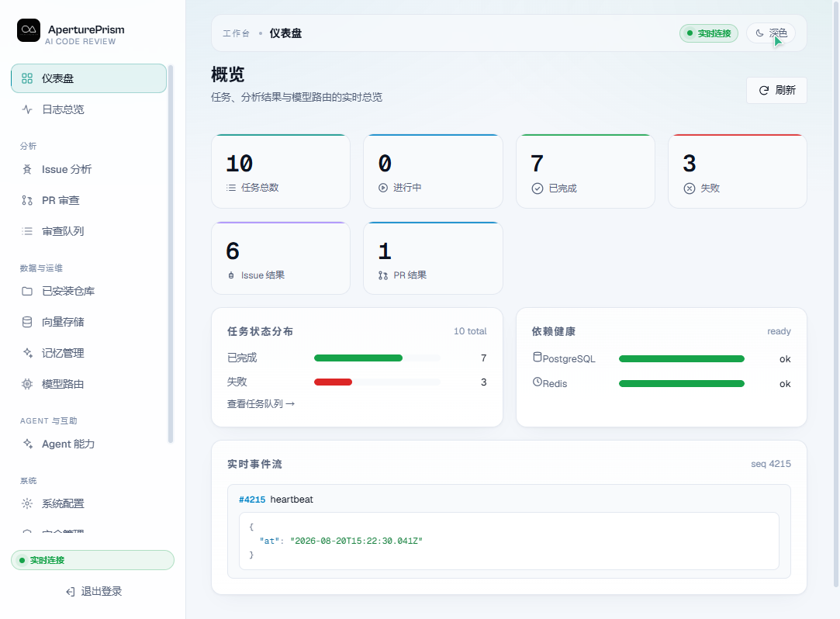
Task: Open 日志总览 in the sidebar
Action: [x=89, y=109]
